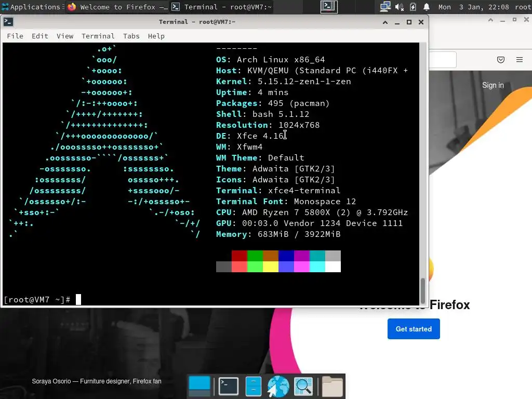Image resolution: width=532 pixels, height=399 pixels.
Task: Click the bright magenta color block
Action: (302, 267)
